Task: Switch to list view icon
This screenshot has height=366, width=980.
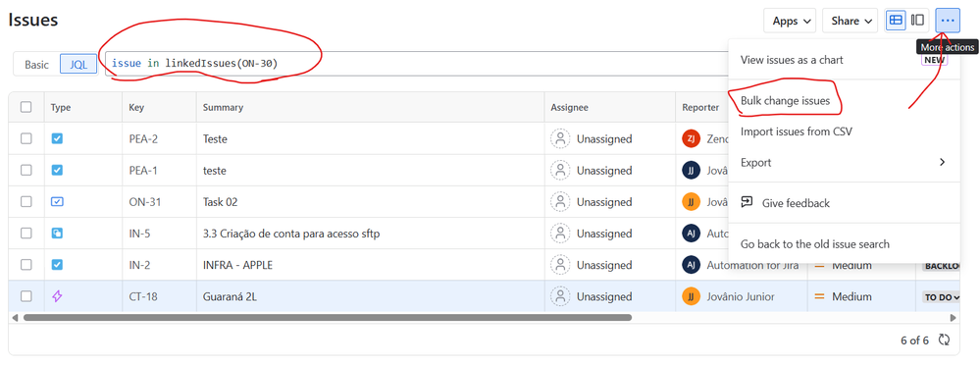Action: coord(897,21)
